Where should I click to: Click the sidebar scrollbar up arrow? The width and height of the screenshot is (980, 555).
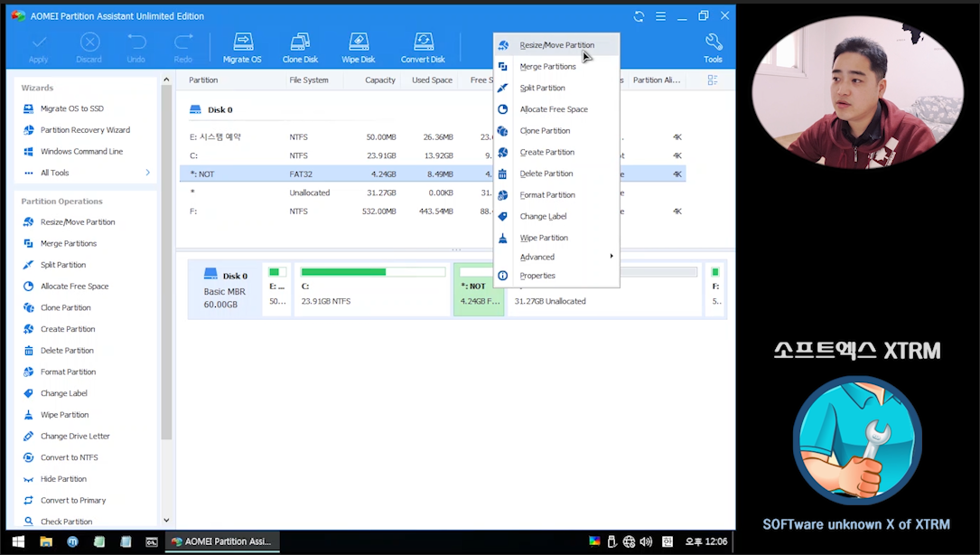[166, 80]
